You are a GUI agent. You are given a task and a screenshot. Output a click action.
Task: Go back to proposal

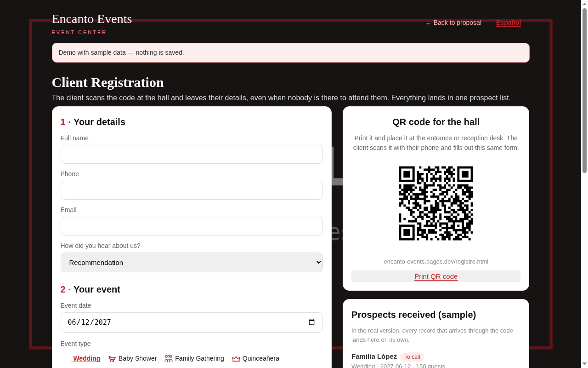coord(453,23)
